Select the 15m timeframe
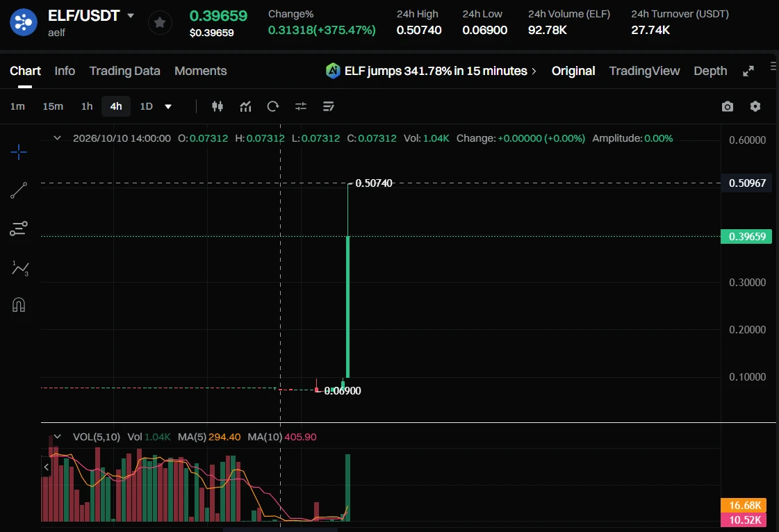 [x=53, y=106]
